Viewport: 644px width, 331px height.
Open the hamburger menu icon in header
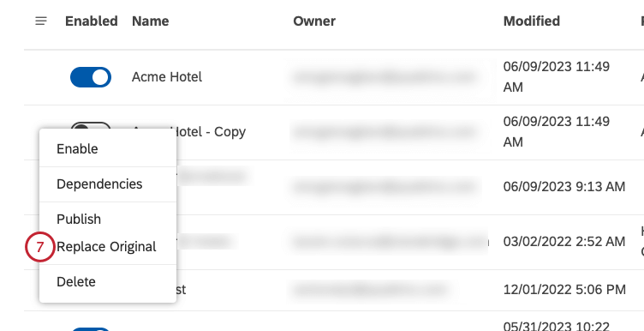[40, 21]
